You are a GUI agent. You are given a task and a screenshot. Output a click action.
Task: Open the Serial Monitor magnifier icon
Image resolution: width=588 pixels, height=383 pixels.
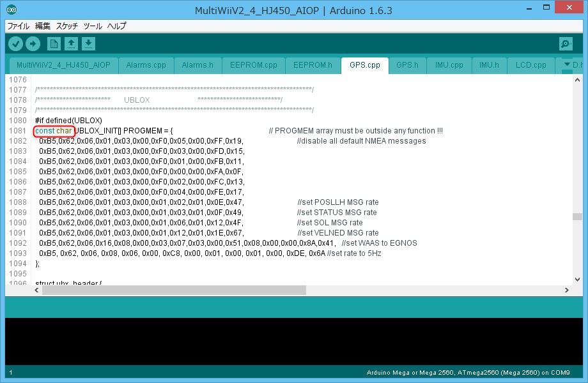(565, 43)
